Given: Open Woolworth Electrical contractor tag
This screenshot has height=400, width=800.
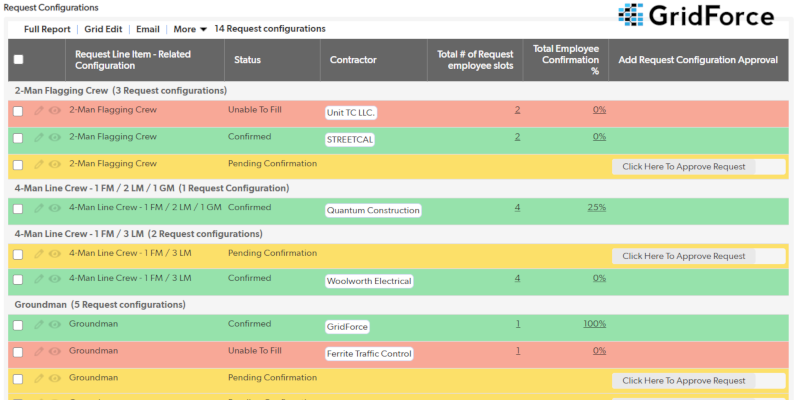Looking at the screenshot, I should pyautogui.click(x=369, y=281).
